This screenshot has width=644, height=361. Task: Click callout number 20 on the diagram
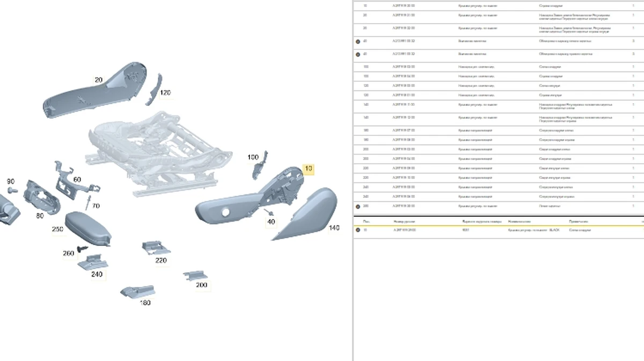click(98, 80)
